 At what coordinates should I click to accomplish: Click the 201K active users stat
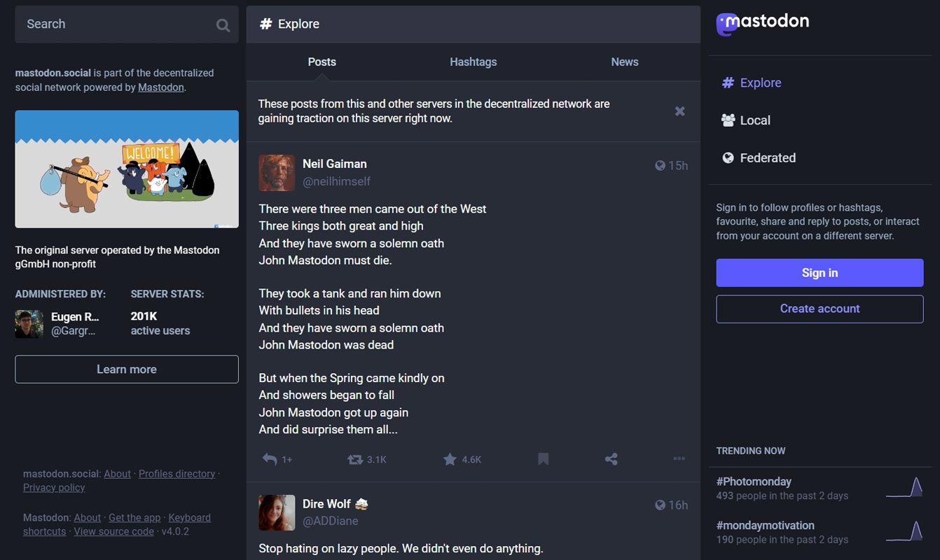[x=160, y=323]
